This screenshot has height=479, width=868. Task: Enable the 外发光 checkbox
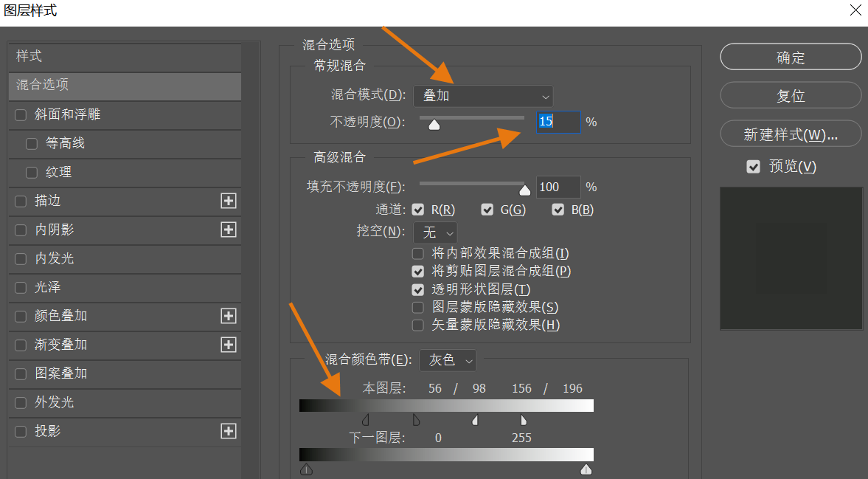tap(21, 402)
